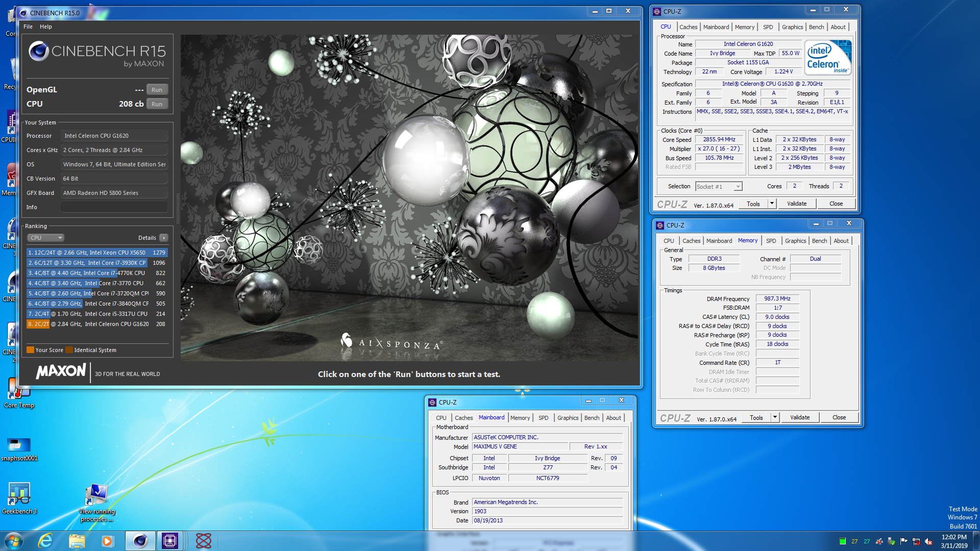
Task: Select ranking row Intel Core i7-3840QM
Action: click(97, 304)
